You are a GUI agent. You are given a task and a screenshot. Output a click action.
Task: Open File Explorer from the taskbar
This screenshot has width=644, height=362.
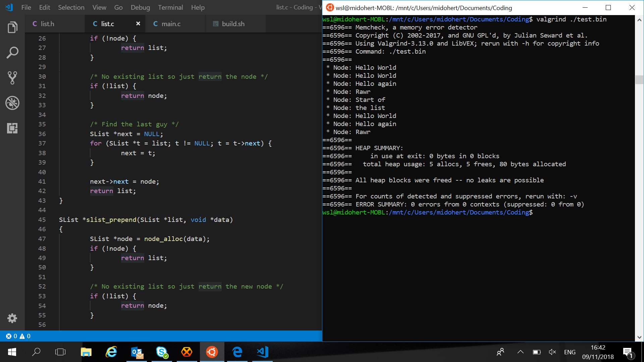[x=86, y=352]
